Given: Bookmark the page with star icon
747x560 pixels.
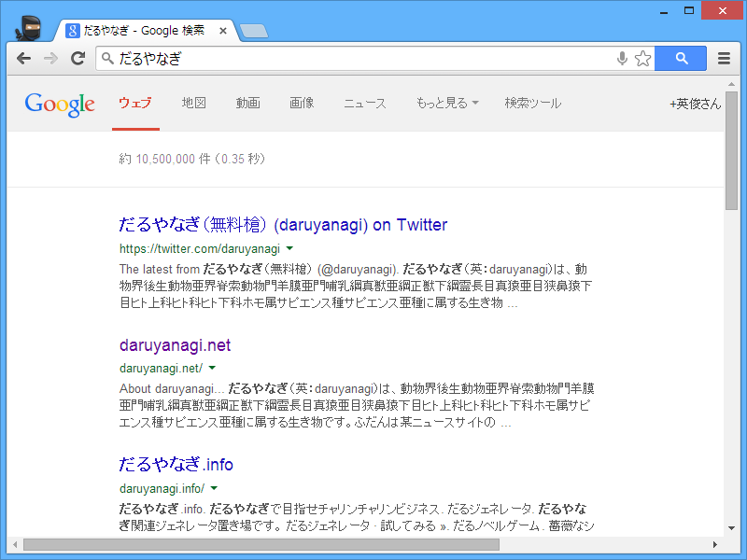Looking at the screenshot, I should [x=642, y=59].
